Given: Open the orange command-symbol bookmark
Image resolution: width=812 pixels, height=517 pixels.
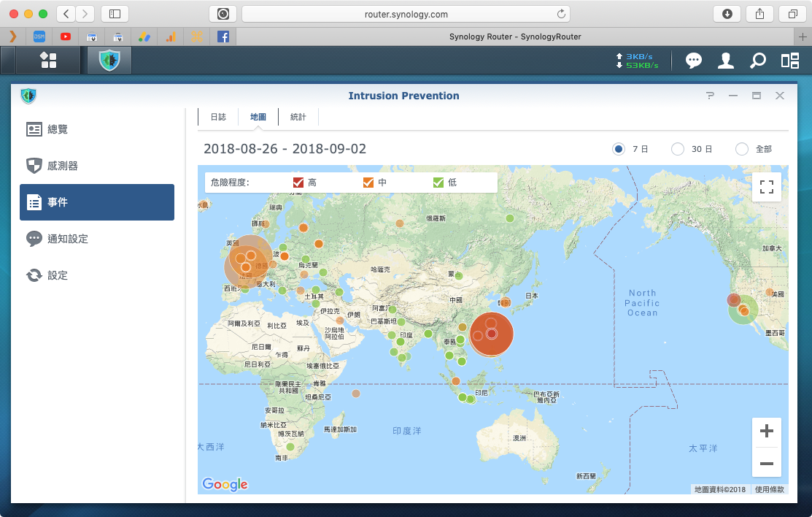Looking at the screenshot, I should tap(197, 37).
